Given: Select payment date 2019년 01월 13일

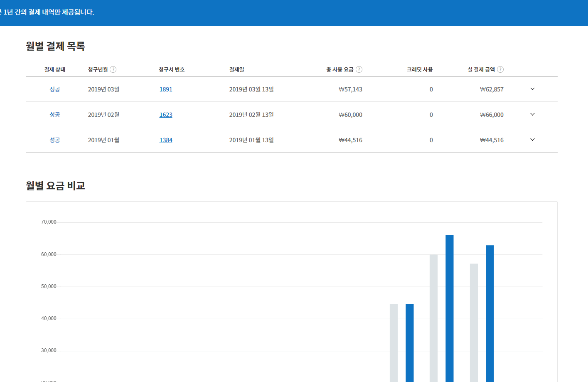Looking at the screenshot, I should [x=251, y=140].
